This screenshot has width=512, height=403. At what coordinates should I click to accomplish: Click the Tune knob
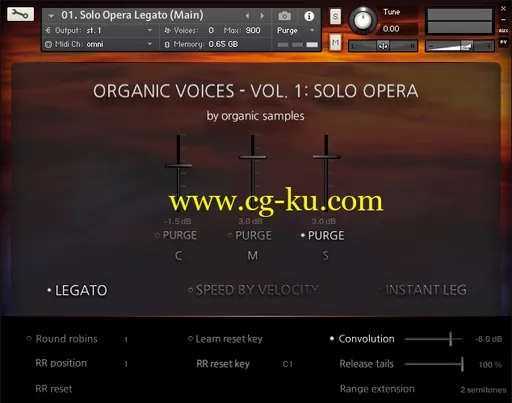coord(363,21)
